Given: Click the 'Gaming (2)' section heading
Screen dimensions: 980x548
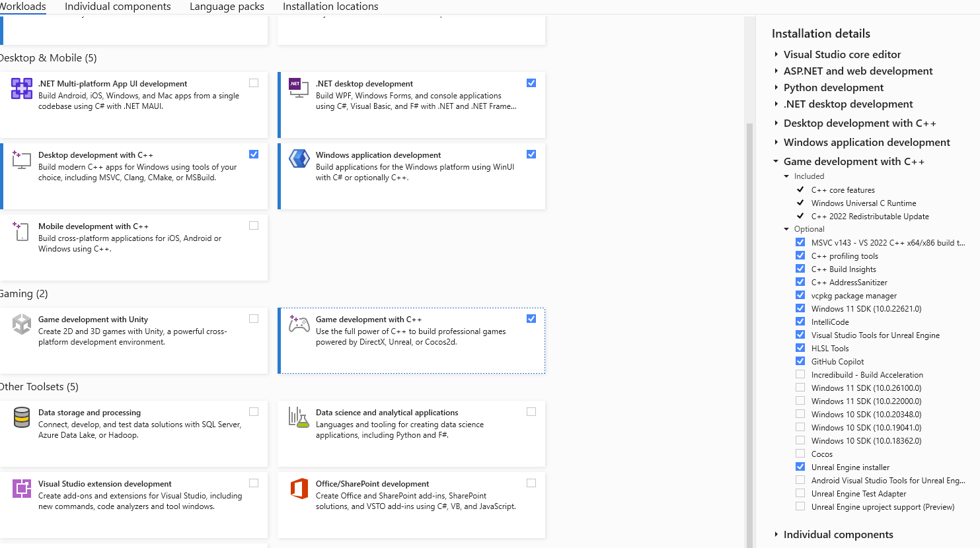Looking at the screenshot, I should (x=23, y=294).
